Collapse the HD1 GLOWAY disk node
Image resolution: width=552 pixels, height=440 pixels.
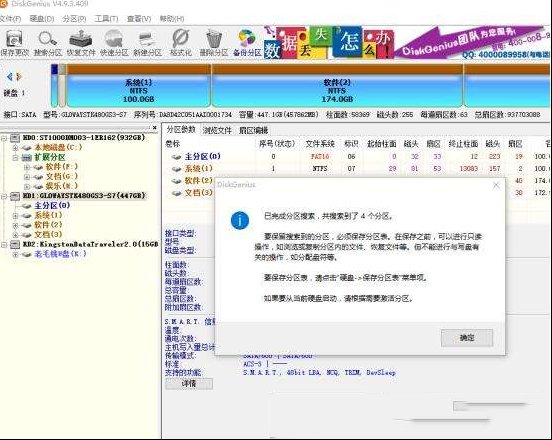tap(4, 196)
